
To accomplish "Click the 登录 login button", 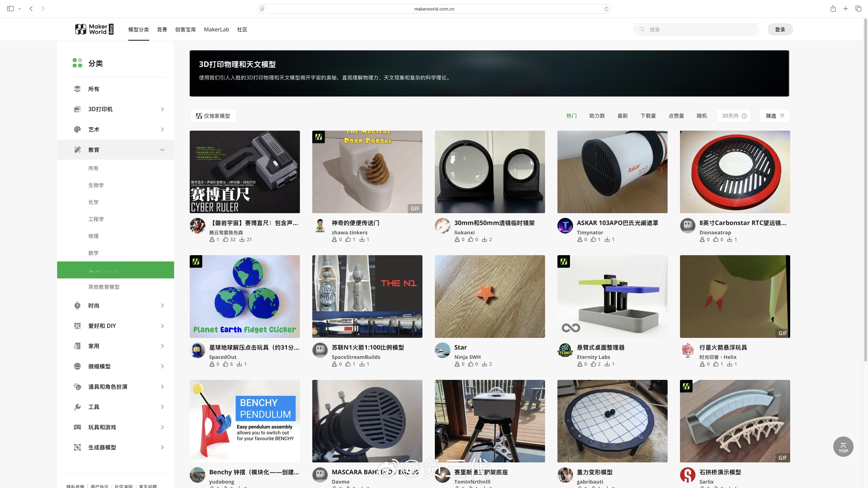I will point(780,30).
